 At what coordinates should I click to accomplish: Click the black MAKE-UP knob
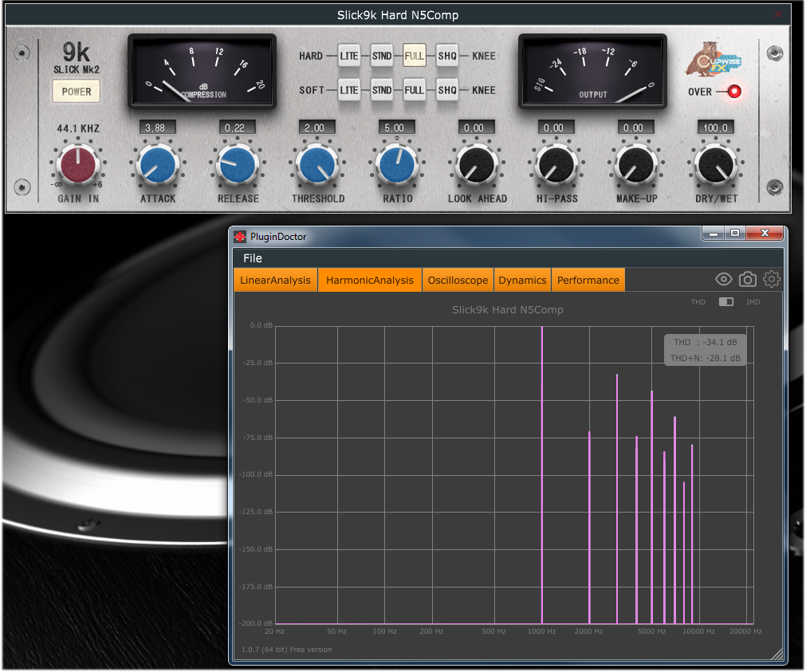636,164
